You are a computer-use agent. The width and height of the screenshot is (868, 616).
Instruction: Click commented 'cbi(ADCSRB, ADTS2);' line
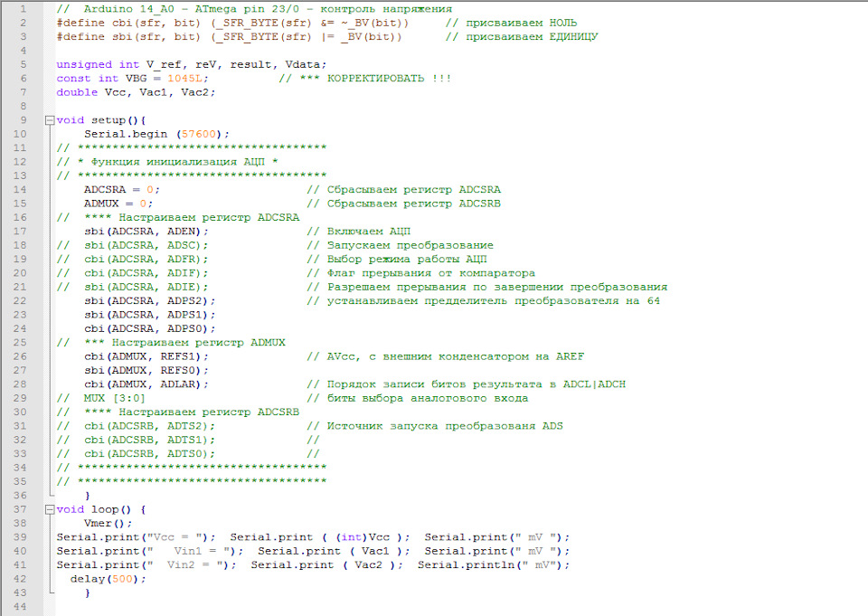coord(136,426)
